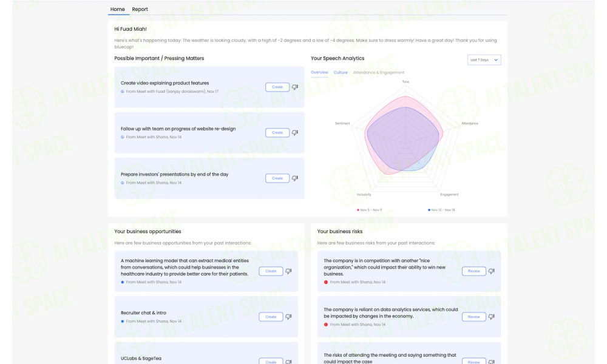607x364 pixels.
Task: Click the red alert icon on competition risk
Action: point(326,282)
